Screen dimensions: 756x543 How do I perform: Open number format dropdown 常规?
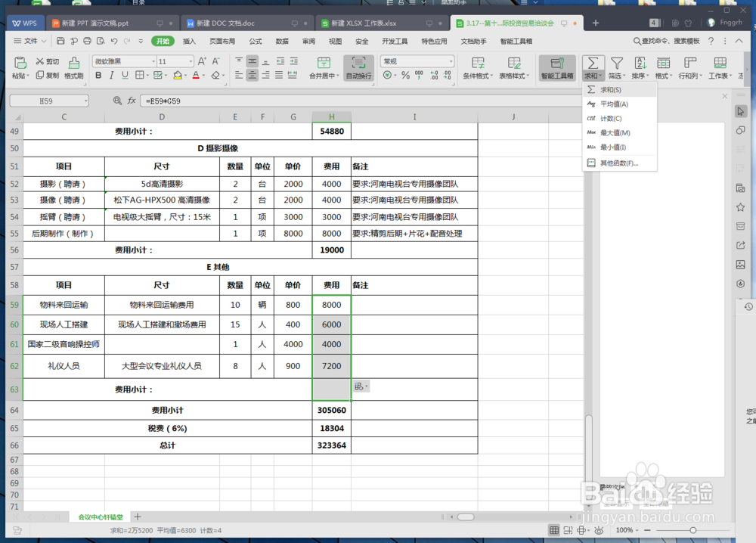(x=451, y=61)
